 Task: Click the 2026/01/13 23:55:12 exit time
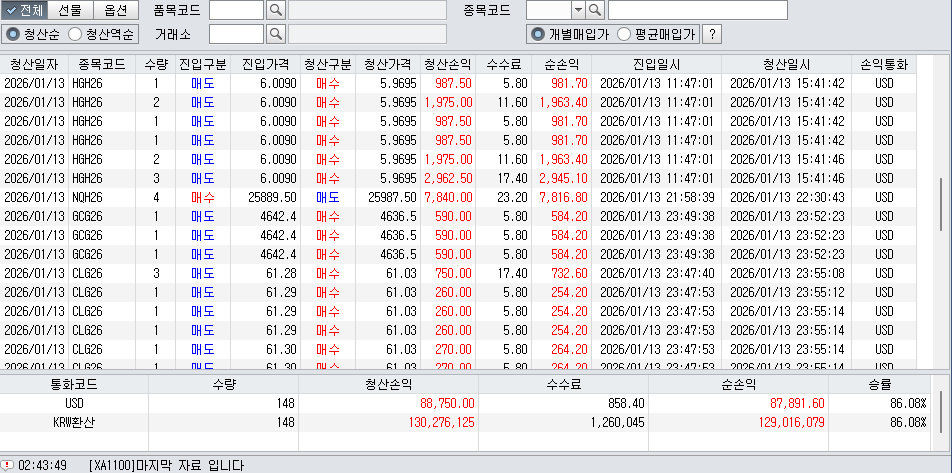pyautogui.click(x=787, y=293)
